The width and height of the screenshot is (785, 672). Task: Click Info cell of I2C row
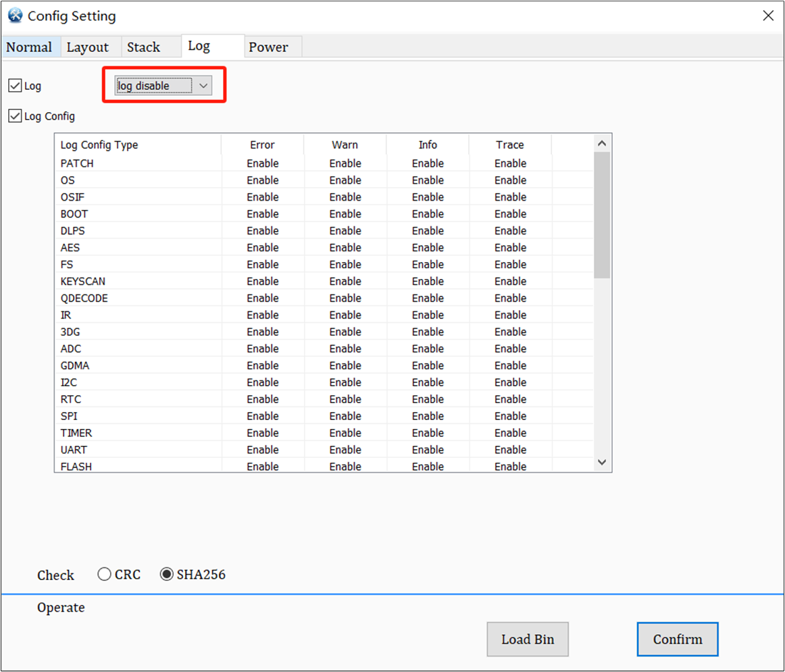point(428,382)
